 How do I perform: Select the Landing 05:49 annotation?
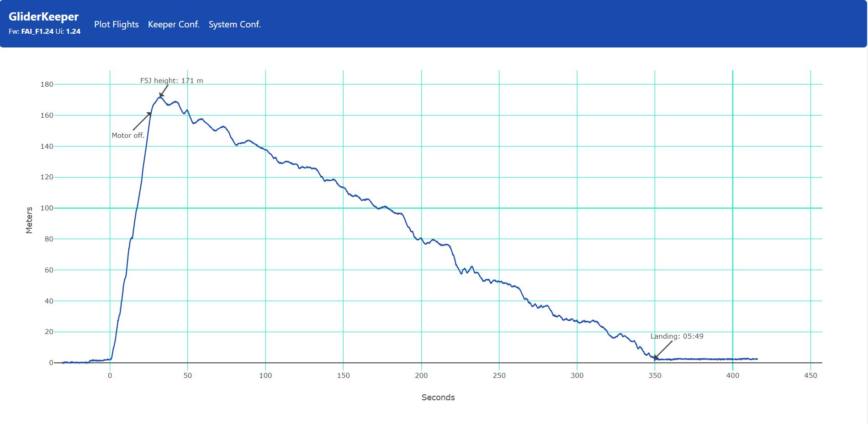(x=677, y=336)
